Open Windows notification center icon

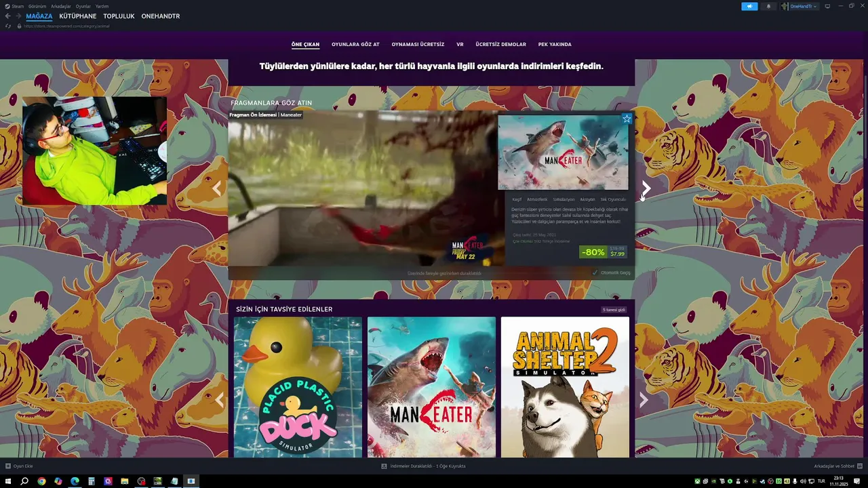[x=857, y=481]
